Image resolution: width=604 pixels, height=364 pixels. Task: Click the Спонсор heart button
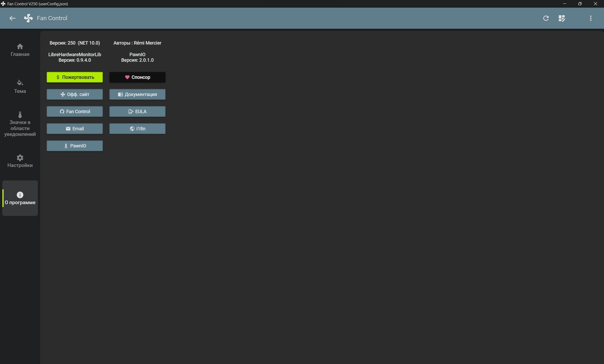tap(137, 77)
